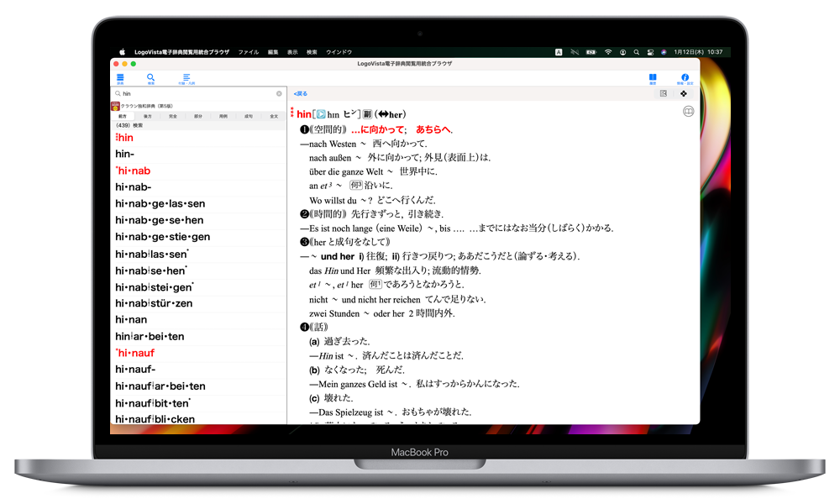Click the round book icon beside entry
Screen dimensions: 840x504
click(x=689, y=111)
